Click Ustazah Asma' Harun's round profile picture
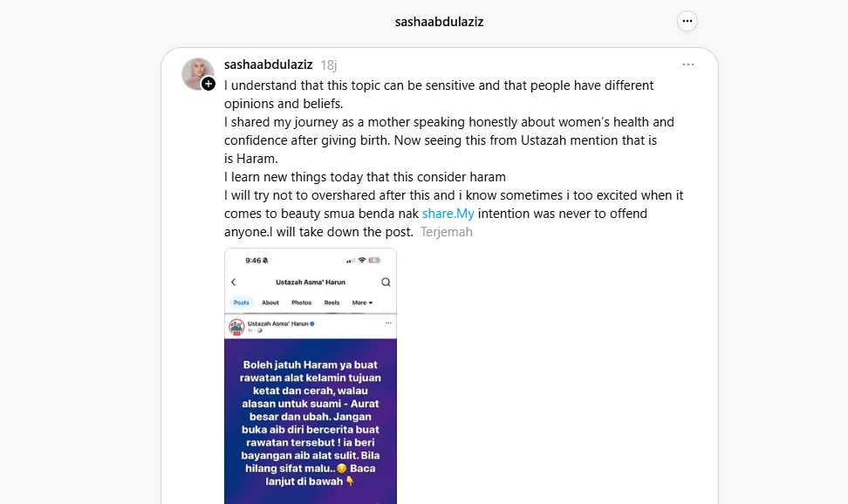 coord(236,326)
